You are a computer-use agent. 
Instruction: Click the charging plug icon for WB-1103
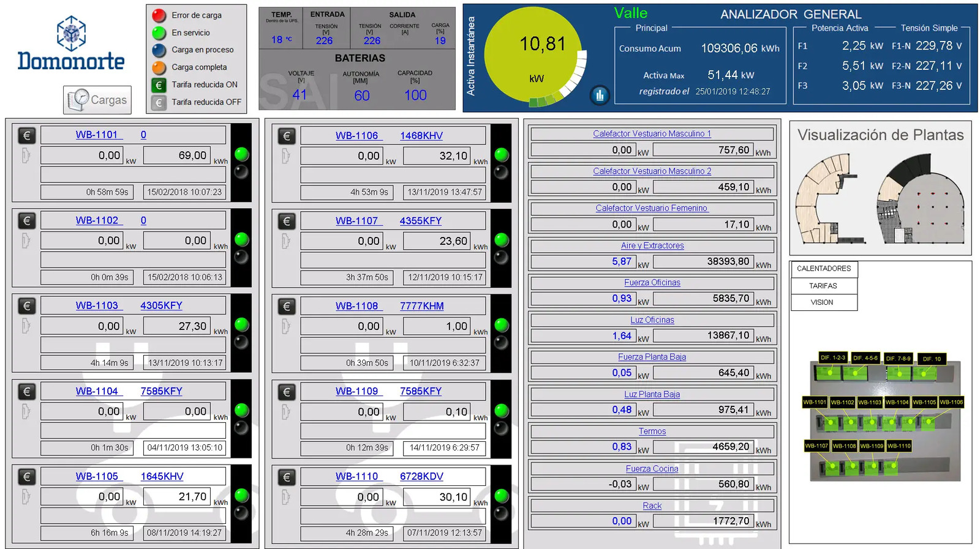[26, 326]
